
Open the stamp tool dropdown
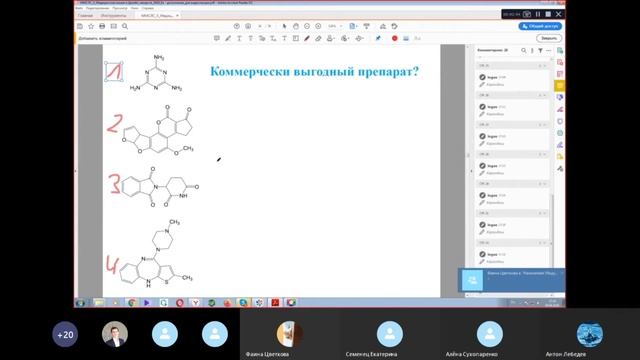[x=331, y=38]
